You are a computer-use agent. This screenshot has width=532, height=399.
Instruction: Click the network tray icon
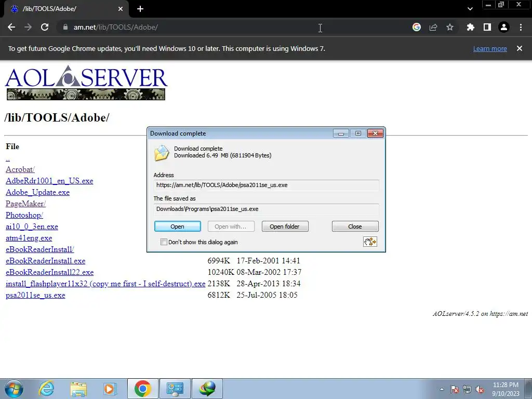coord(467,389)
